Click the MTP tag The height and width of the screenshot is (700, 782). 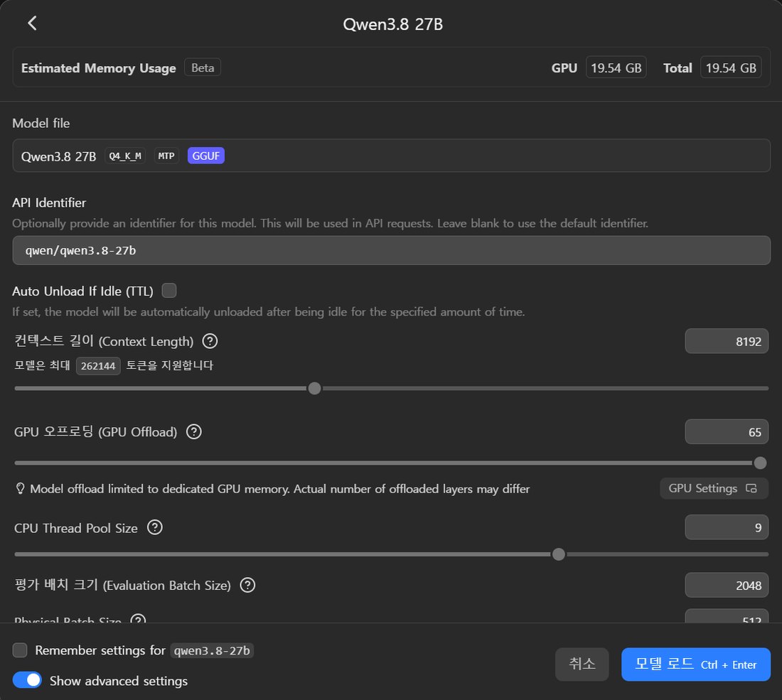click(166, 156)
